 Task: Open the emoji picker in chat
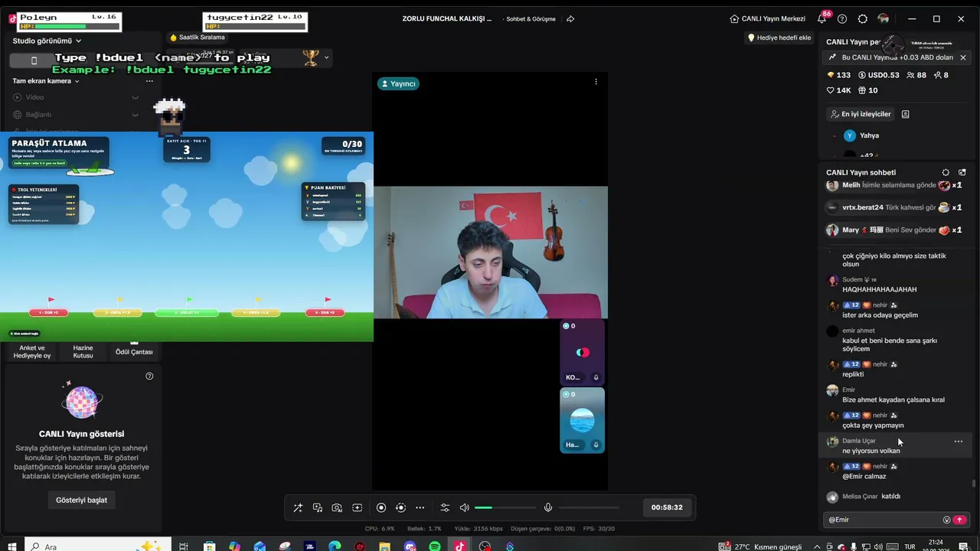tap(946, 520)
